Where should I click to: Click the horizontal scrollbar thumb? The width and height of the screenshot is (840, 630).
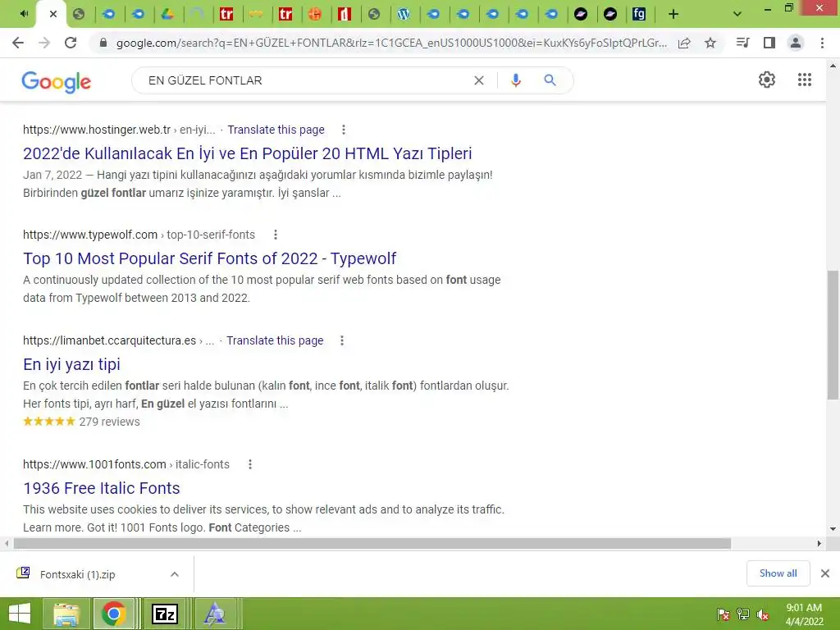click(x=372, y=544)
